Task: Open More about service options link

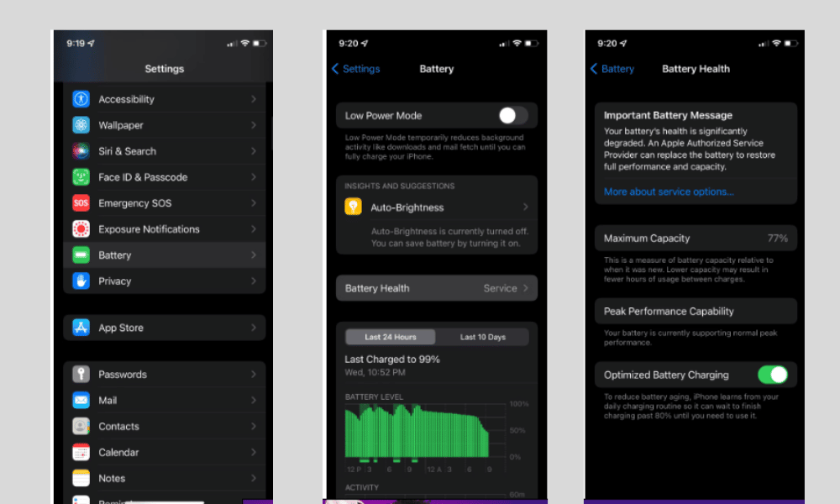Action: 669,192
